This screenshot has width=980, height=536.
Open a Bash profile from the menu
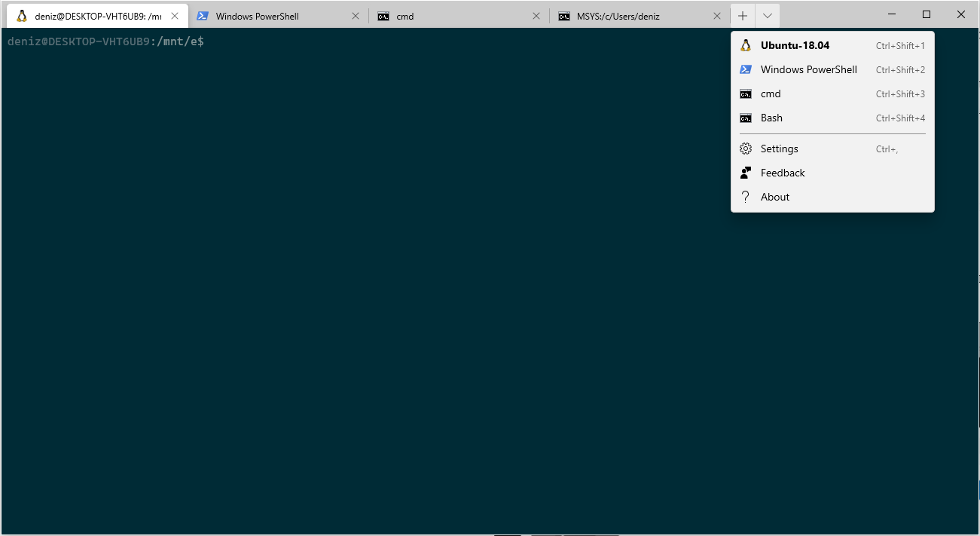point(832,118)
